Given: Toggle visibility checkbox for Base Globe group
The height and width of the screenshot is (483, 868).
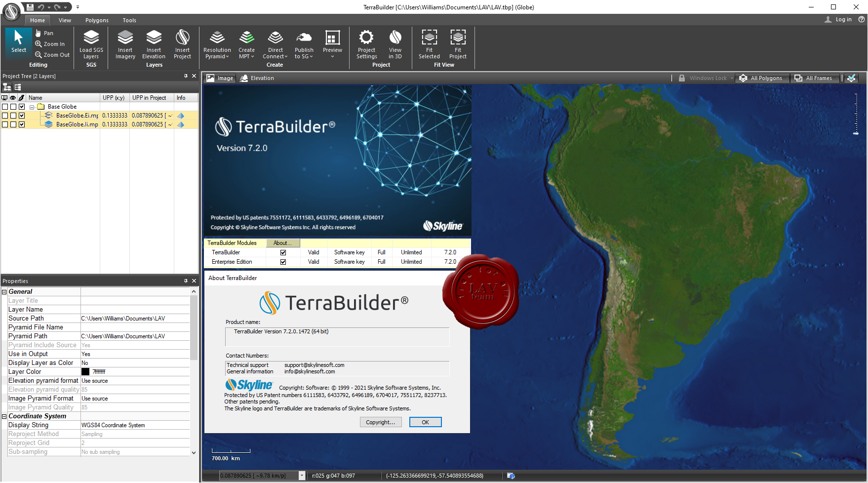Looking at the screenshot, I should 13,107.
